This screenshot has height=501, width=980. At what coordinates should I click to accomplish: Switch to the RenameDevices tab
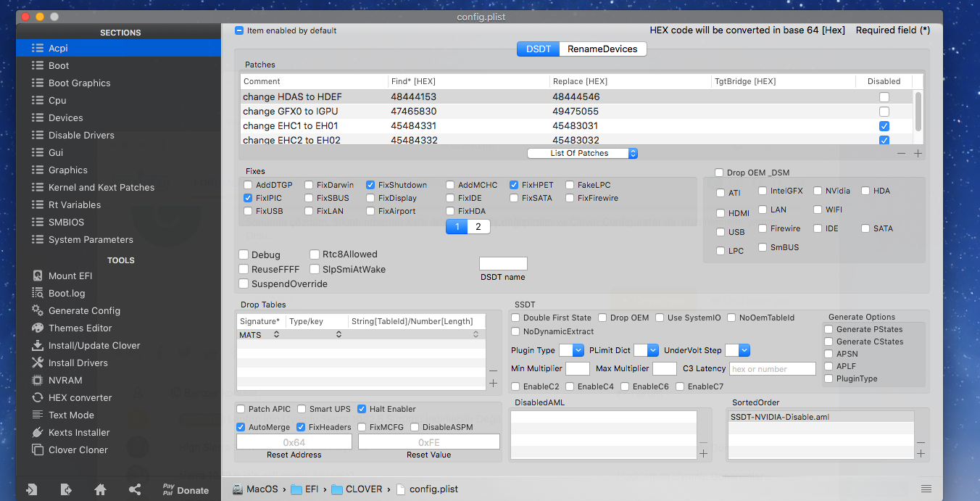(x=602, y=49)
